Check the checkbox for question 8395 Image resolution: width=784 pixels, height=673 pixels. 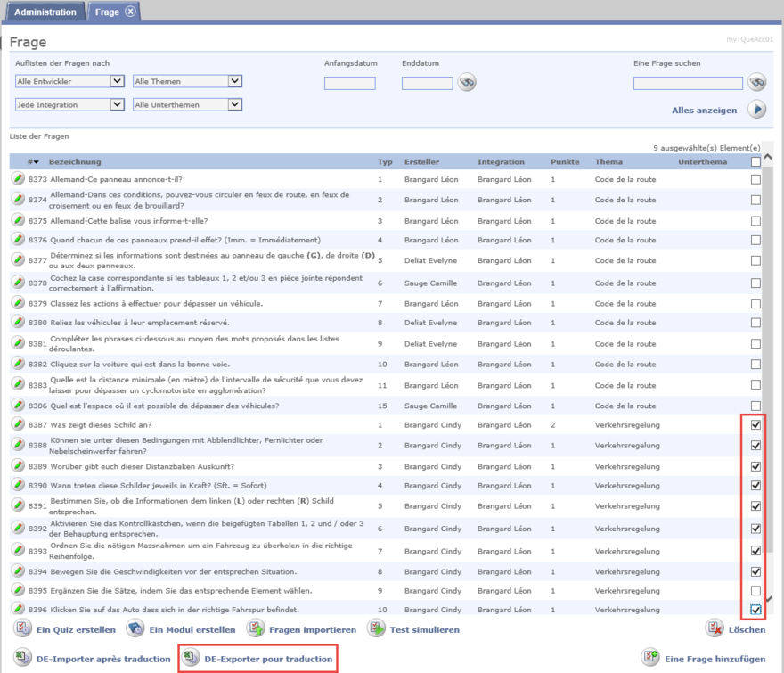click(756, 591)
